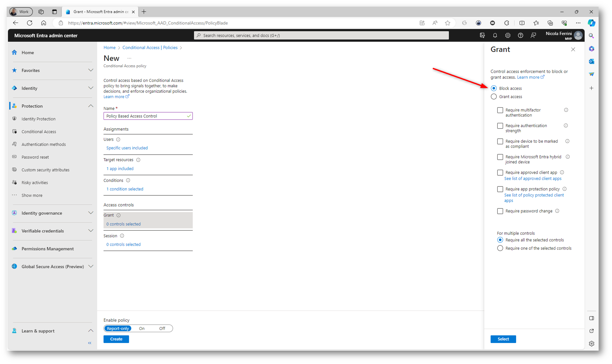Screen dimensions: 612x364
Task: Open Custom security attributes
Action: [x=46, y=170]
